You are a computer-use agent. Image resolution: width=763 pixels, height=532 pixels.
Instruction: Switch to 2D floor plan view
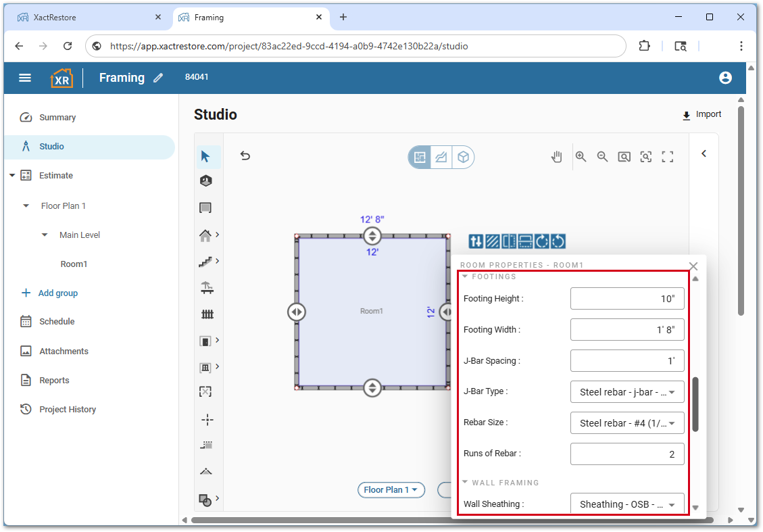click(x=420, y=157)
